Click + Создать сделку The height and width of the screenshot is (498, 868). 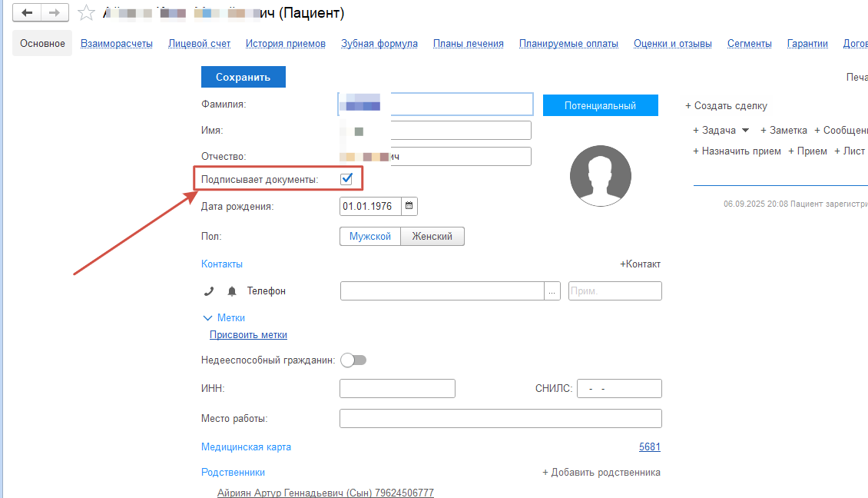(727, 106)
